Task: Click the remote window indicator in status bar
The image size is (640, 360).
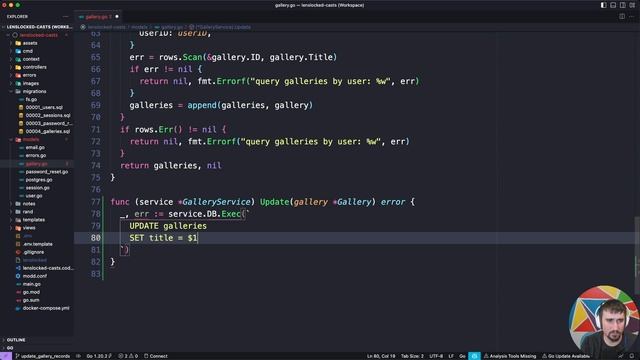Action: coord(6,356)
